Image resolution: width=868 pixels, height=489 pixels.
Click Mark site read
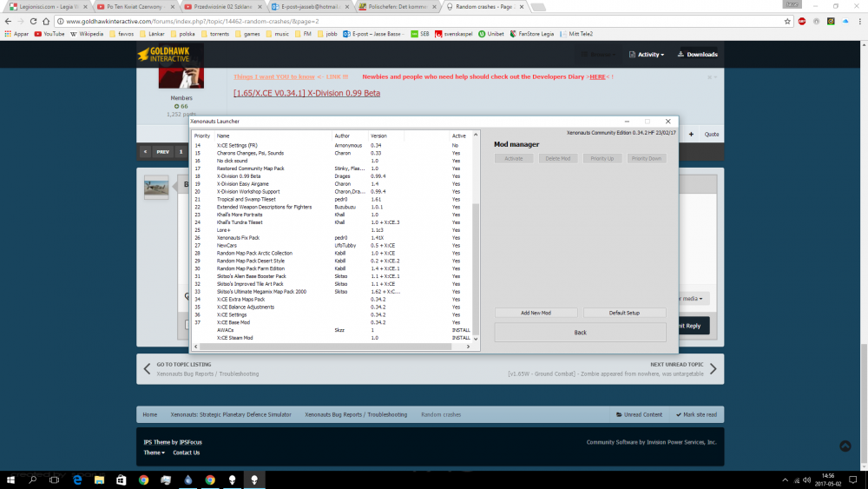[696, 415]
